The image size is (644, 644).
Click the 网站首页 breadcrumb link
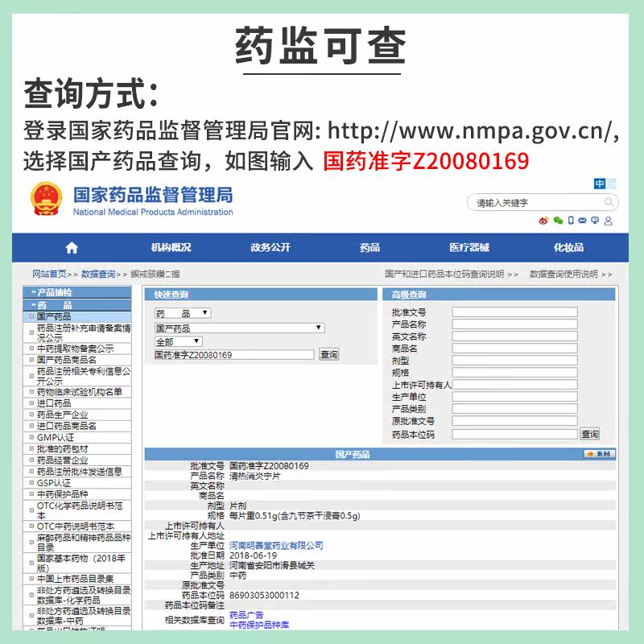49,274
